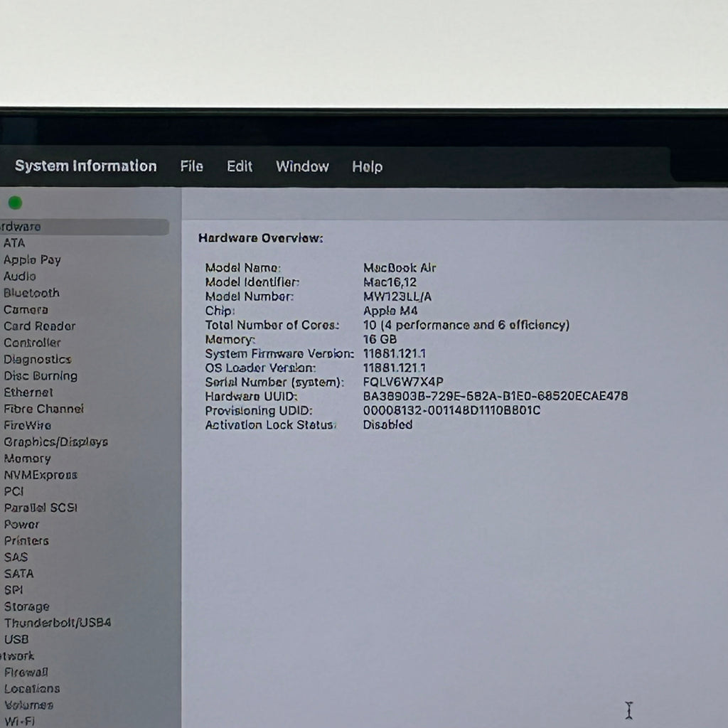Select Audio in the sidebar
This screenshot has height=728, width=728.
coord(19,277)
